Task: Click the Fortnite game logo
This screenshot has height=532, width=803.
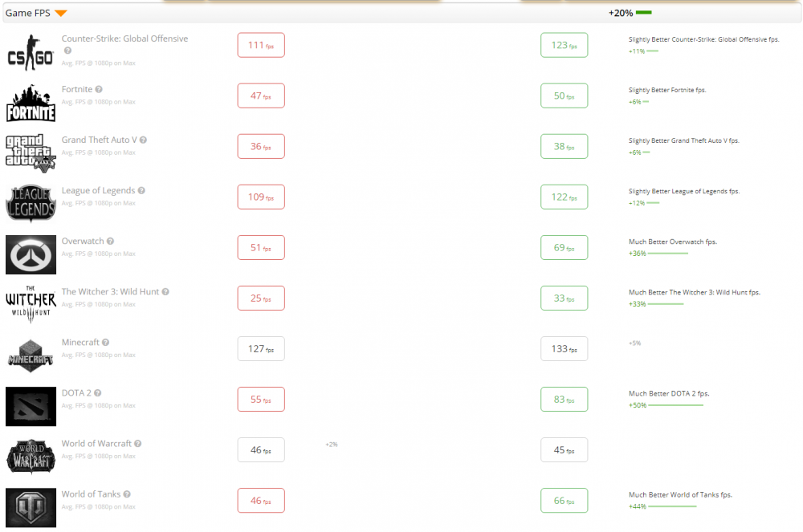Action: [31, 103]
